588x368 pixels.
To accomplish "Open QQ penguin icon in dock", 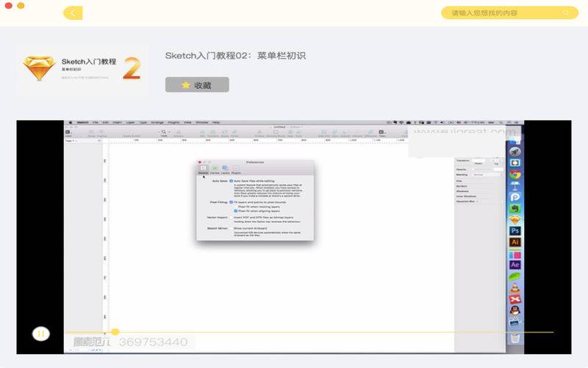I will [515, 311].
